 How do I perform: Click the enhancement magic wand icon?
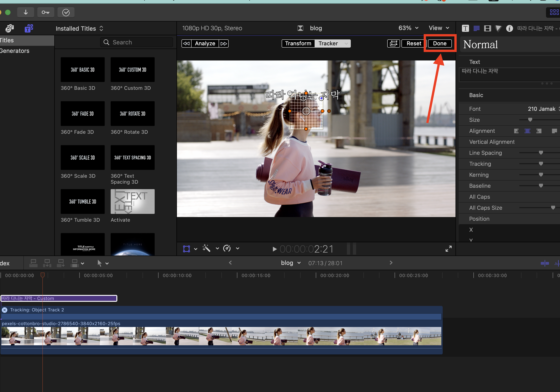click(206, 248)
